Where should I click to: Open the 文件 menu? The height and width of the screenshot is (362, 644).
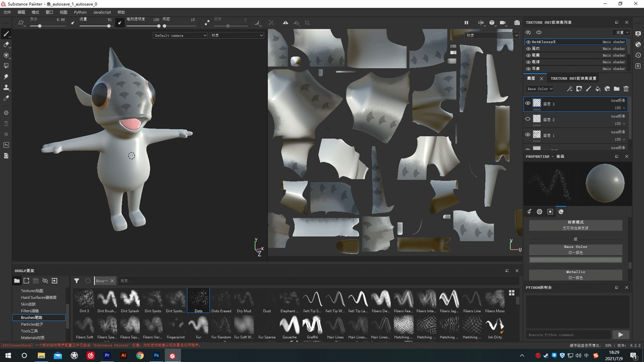click(7, 12)
